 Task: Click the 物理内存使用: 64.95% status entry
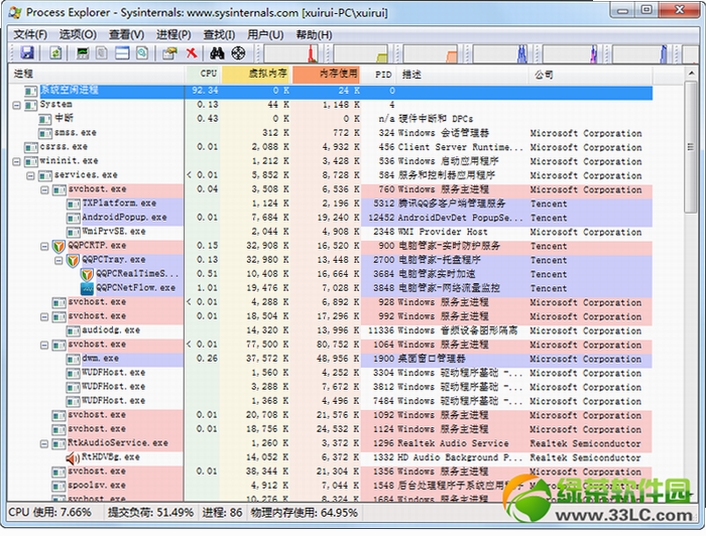tap(304, 513)
